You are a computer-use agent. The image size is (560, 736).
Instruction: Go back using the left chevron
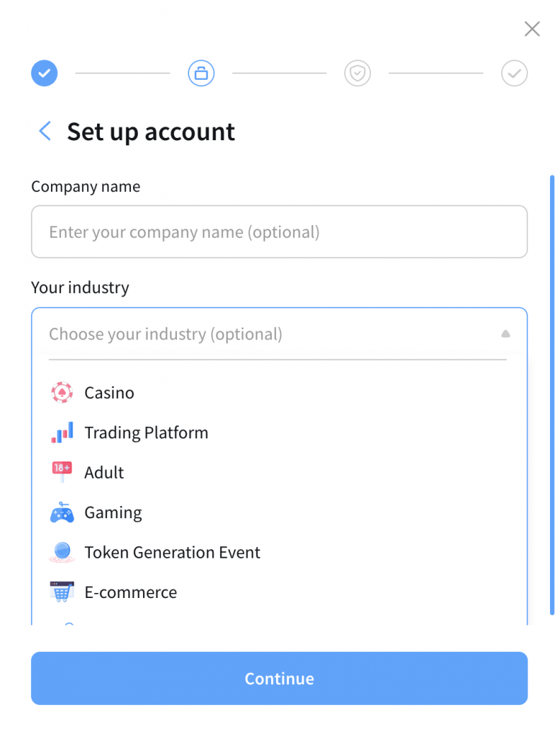point(45,132)
